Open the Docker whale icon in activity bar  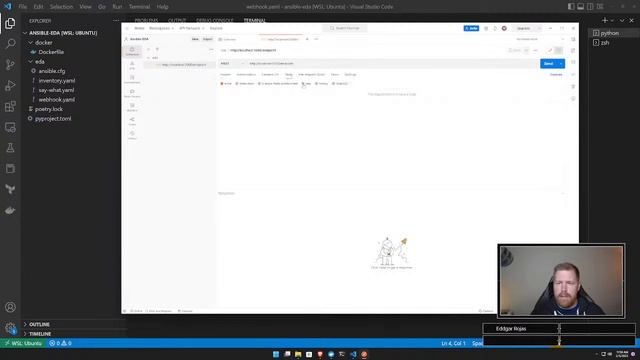pyautogui.click(x=10, y=211)
